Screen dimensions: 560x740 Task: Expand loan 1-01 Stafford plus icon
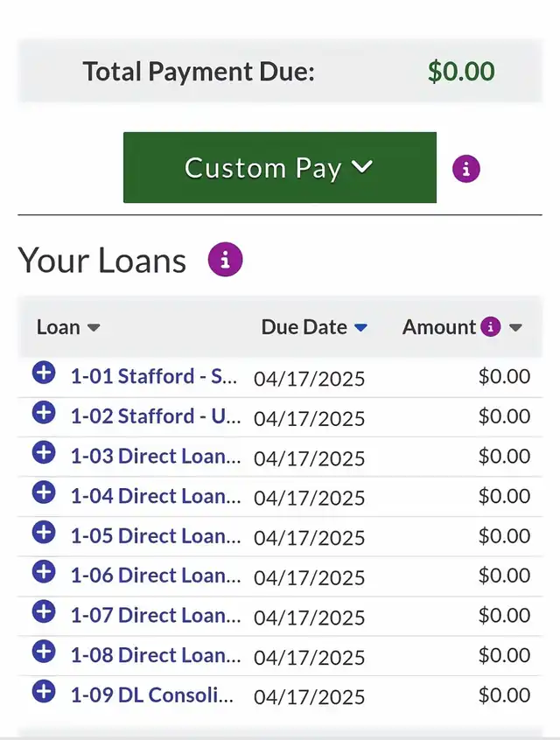(44, 373)
